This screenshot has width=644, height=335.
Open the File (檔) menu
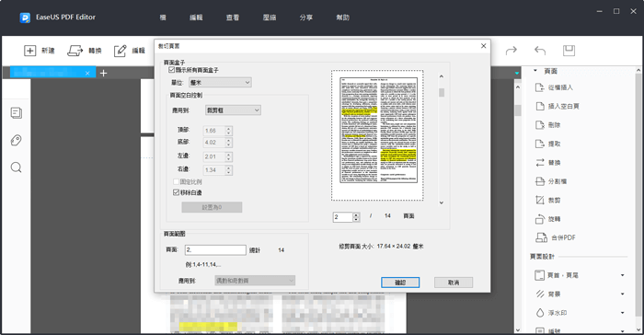tap(163, 17)
